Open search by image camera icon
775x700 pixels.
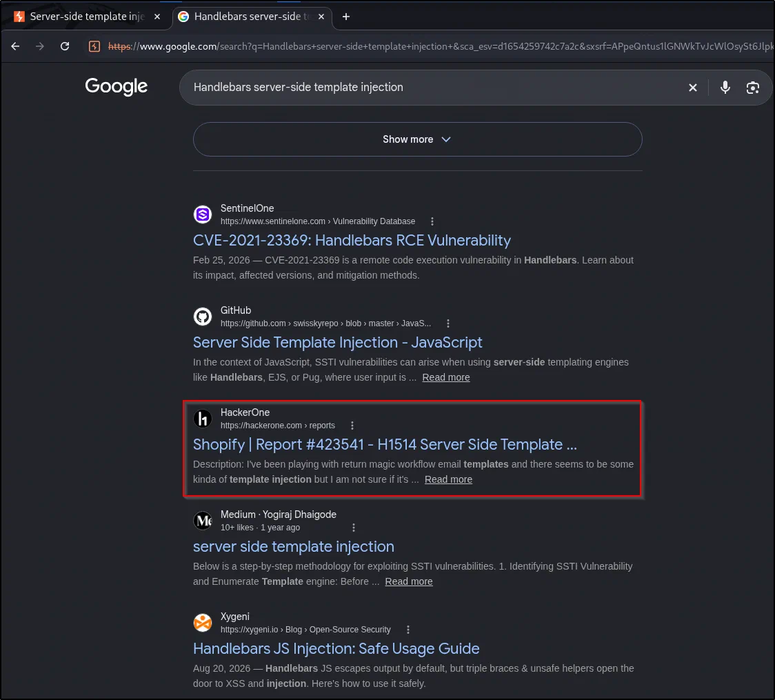[753, 88]
